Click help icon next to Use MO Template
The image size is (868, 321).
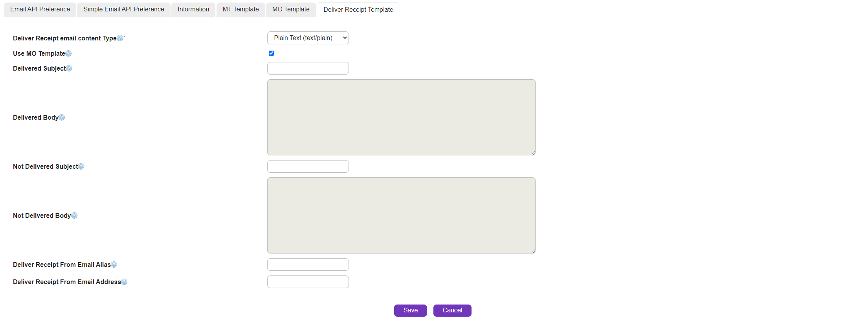tap(68, 53)
